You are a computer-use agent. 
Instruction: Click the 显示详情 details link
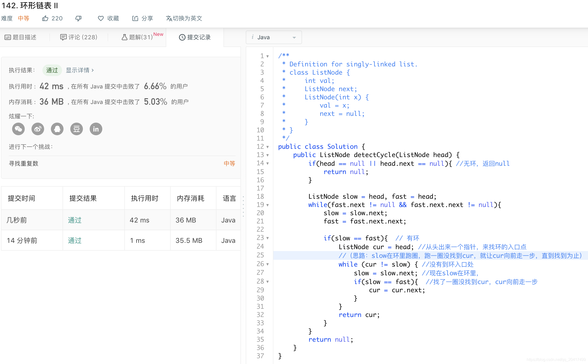[78, 70]
